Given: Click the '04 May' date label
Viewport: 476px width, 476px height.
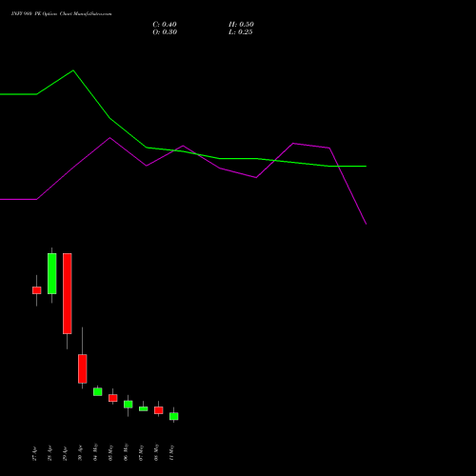Looking at the screenshot, I should [95, 452].
